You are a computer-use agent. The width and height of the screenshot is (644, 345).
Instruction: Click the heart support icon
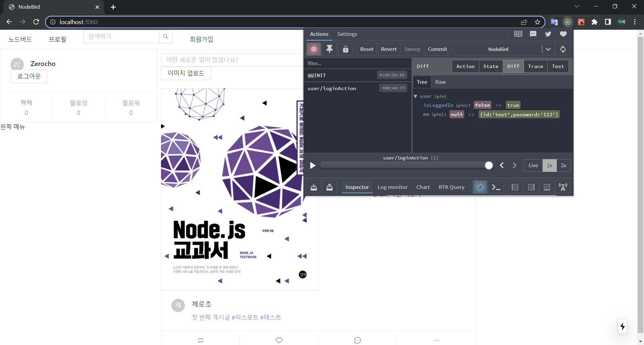[563, 34]
